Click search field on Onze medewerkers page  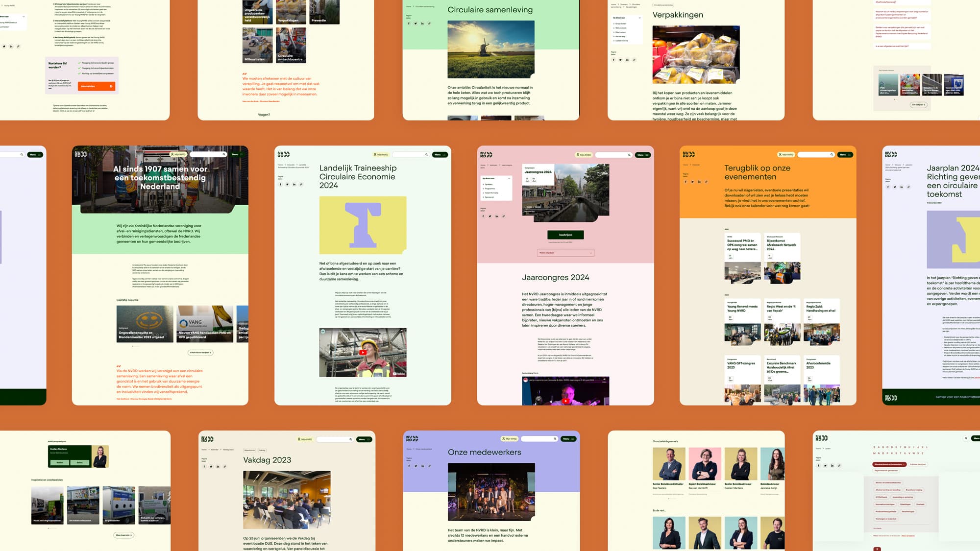[x=539, y=439]
